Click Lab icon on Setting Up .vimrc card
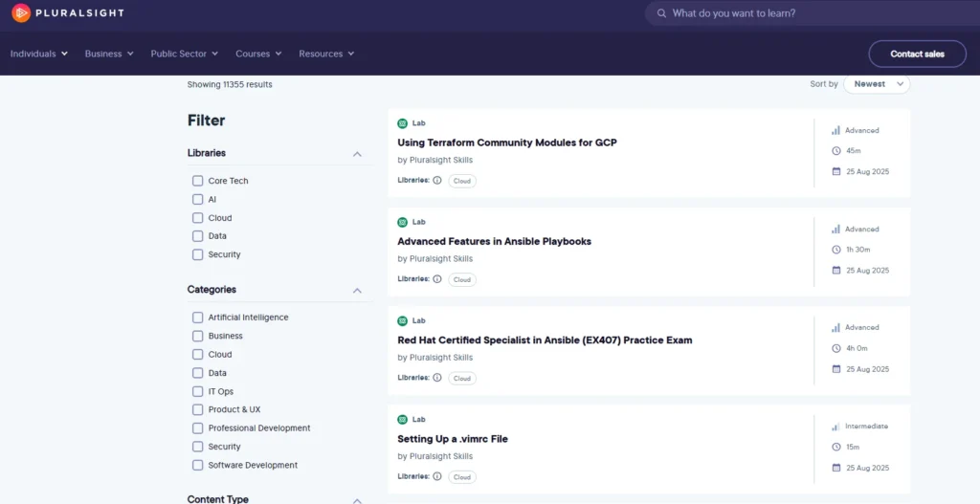Viewport: 980px width, 504px height. (x=403, y=420)
